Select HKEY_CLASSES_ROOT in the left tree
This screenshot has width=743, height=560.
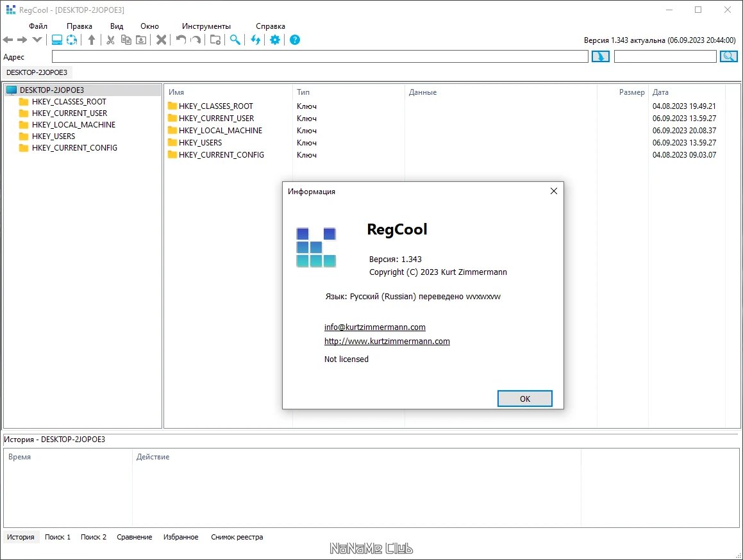69,101
